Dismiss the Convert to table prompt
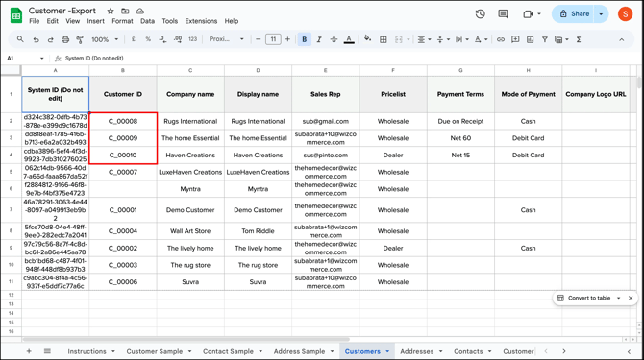 [631, 299]
